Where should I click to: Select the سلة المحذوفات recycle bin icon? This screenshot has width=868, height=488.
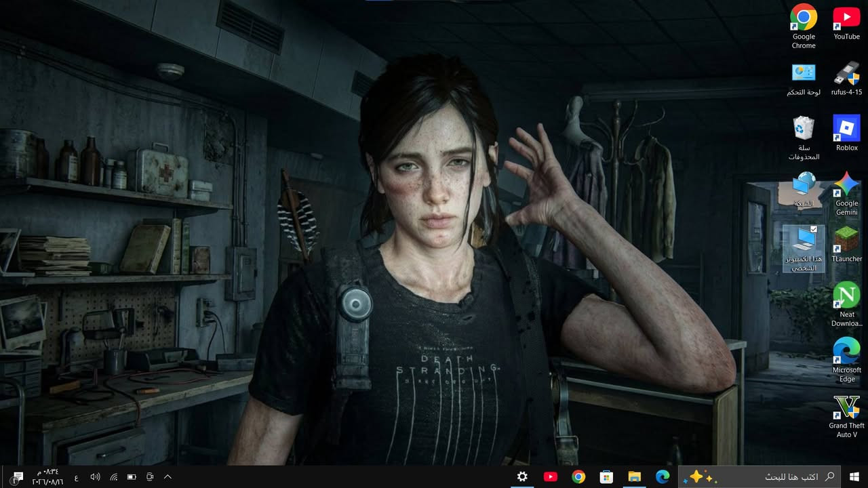(x=804, y=138)
